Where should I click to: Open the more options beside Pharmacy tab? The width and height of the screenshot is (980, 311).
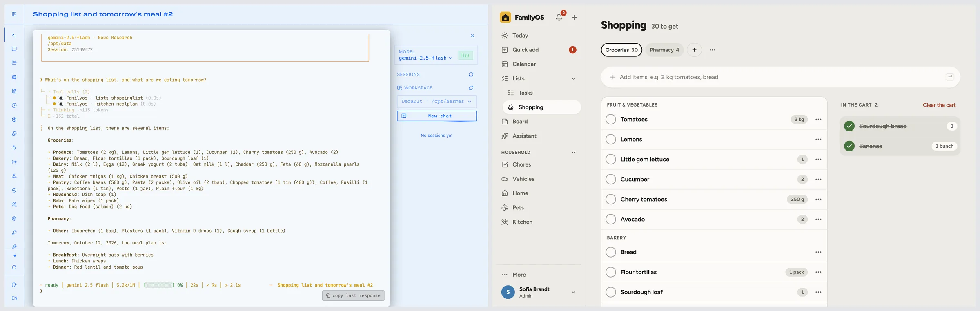713,50
